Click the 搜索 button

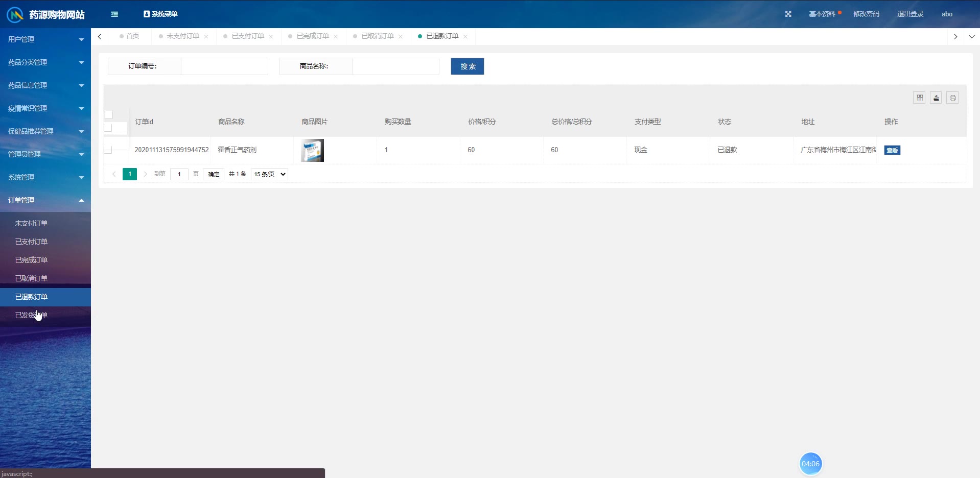(x=468, y=66)
